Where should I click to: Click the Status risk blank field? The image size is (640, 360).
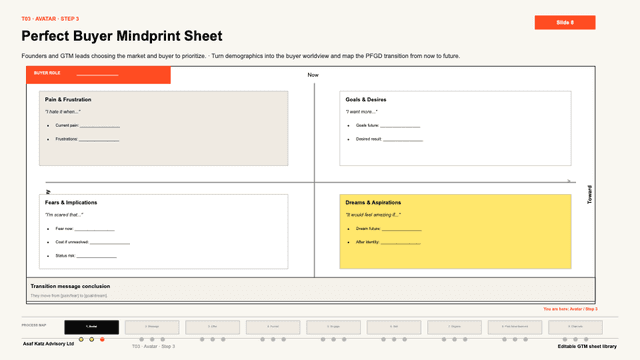pyautogui.click(x=97, y=256)
